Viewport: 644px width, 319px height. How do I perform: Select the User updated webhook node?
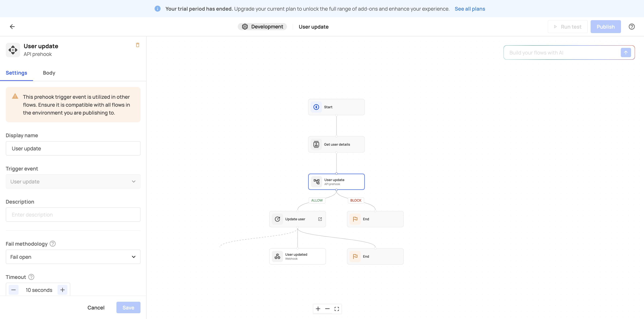pyautogui.click(x=297, y=256)
